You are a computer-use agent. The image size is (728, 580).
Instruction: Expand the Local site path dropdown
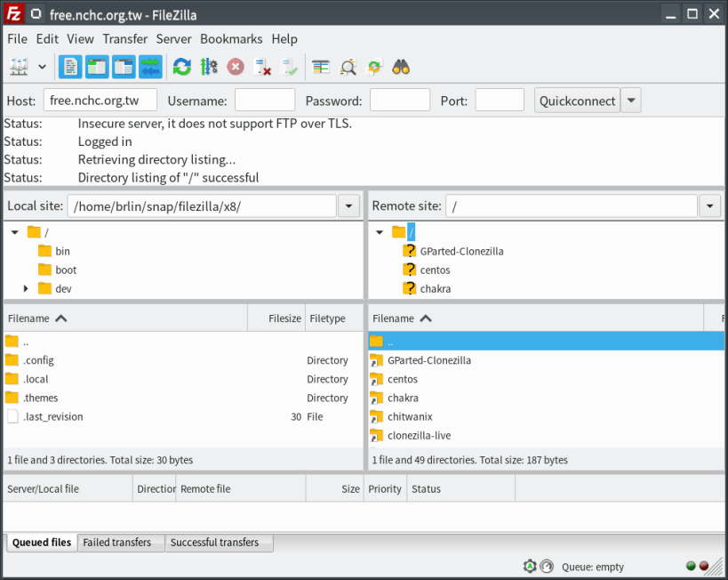348,205
